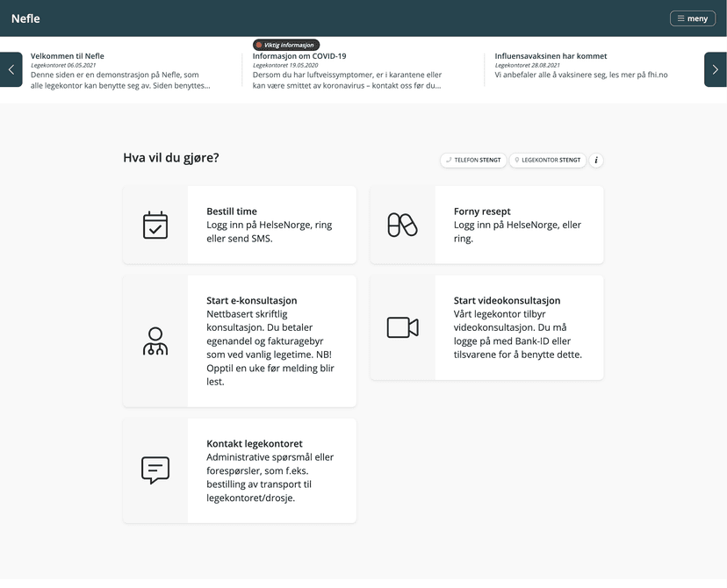Open Start e-konsultasjon card title
Image resolution: width=727 pixels, height=588 pixels.
[251, 300]
